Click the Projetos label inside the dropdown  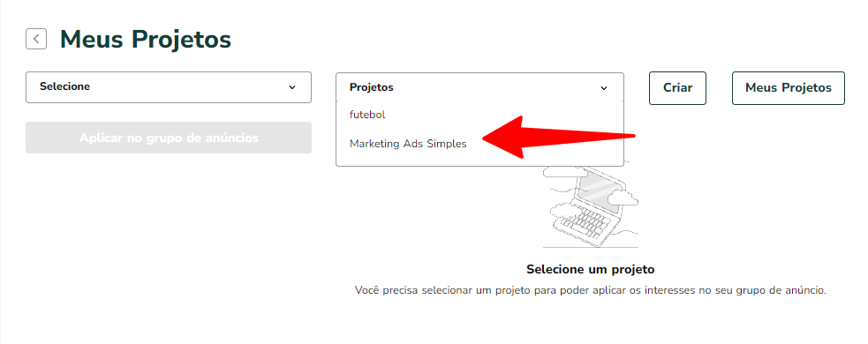pos(372,87)
